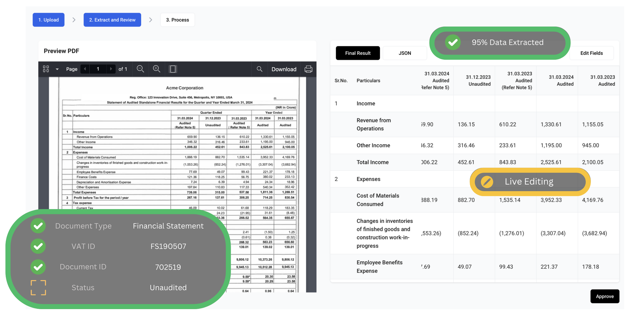Click the Revenue from Operations row label
Viewport: 644px width, 315px height.
[373, 124]
